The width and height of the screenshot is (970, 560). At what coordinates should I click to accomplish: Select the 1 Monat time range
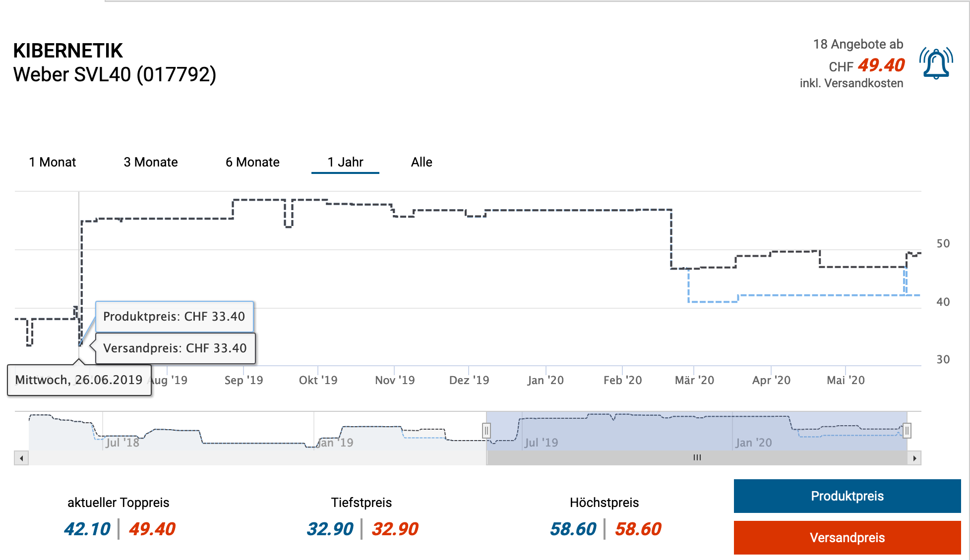click(53, 162)
